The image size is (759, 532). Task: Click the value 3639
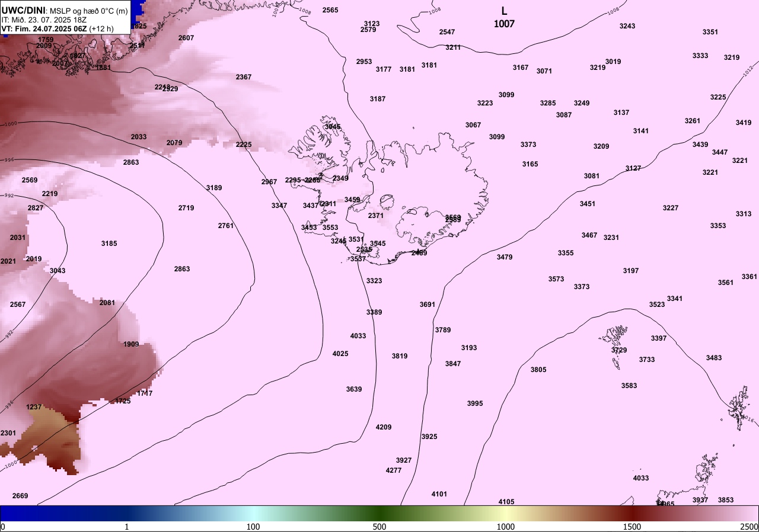point(354,389)
